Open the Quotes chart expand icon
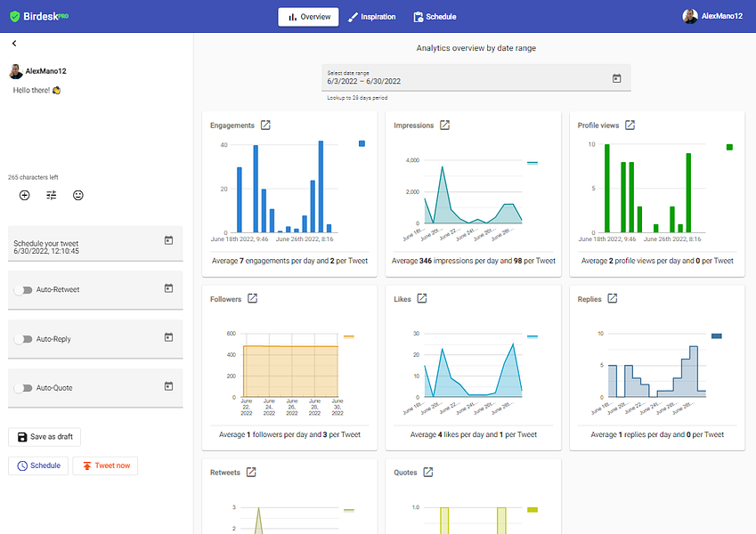This screenshot has height=534, width=756. coord(428,473)
